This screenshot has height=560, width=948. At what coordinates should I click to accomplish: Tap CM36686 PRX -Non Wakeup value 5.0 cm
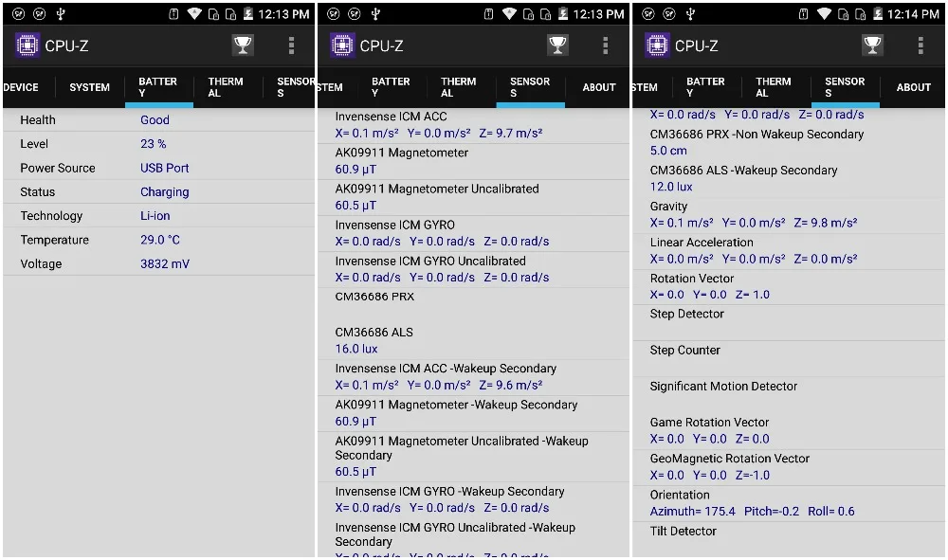[x=668, y=151]
